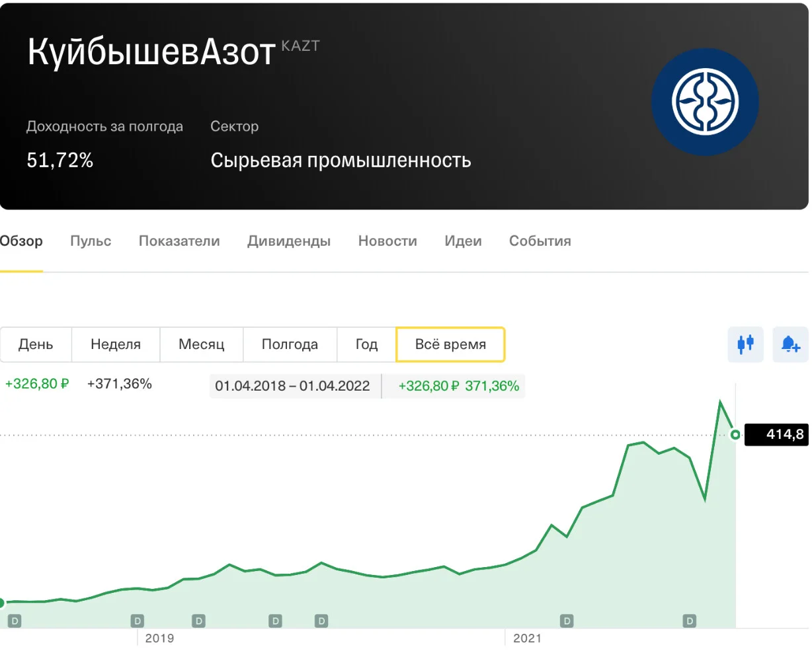Select the first dividend marker on the chart
The width and height of the screenshot is (812, 653).
(x=15, y=621)
